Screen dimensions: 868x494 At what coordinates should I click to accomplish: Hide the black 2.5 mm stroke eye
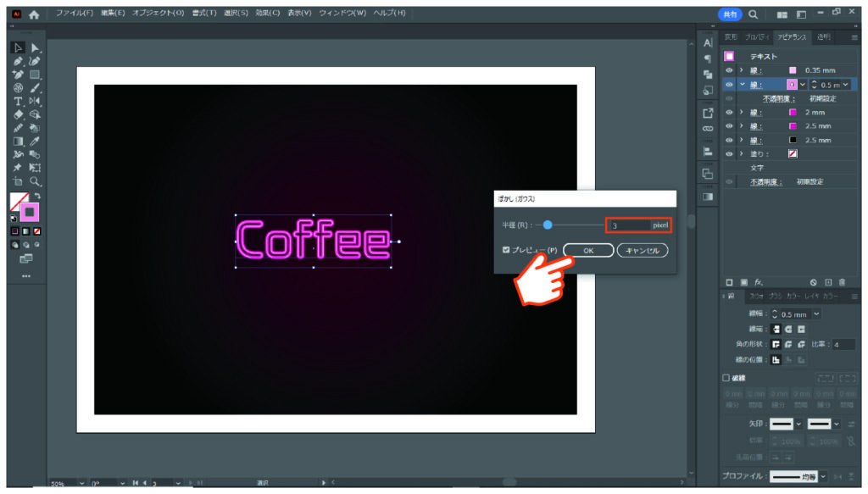[729, 140]
